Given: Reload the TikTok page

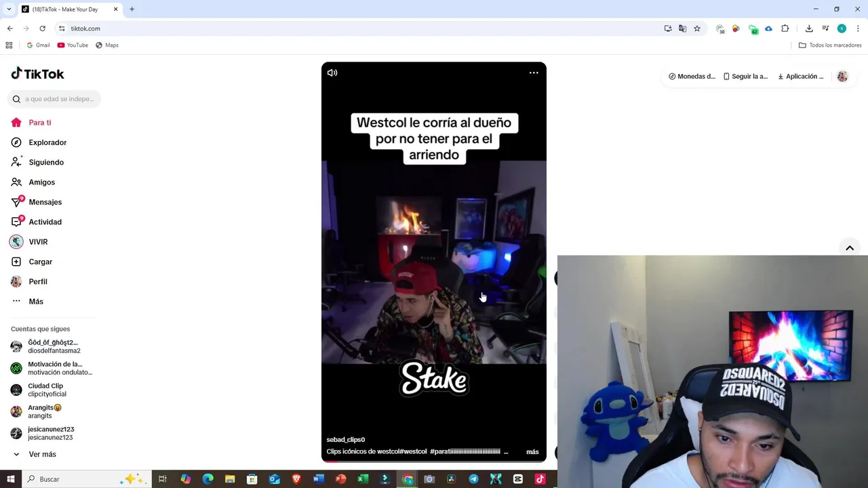Looking at the screenshot, I should click(42, 28).
